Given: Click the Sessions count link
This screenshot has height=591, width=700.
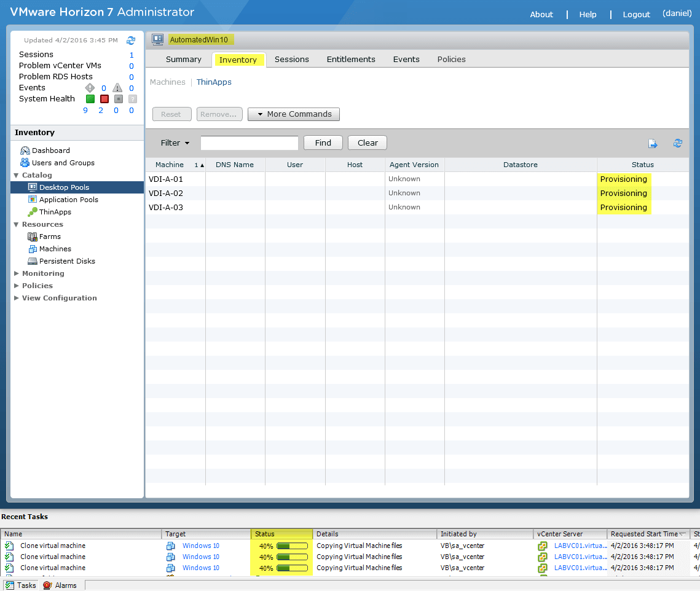Looking at the screenshot, I should point(132,55).
